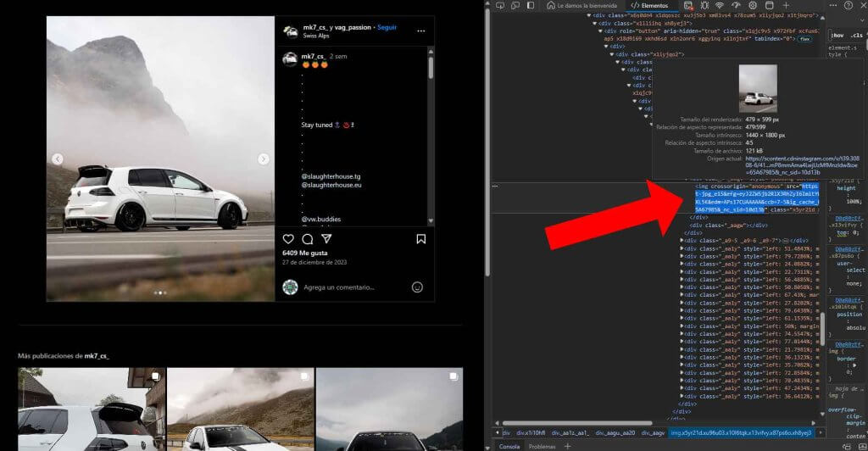This screenshot has width=868, height=451.
Task: Expand _aaly div with left: 74.5547%
Action: [x=682, y=334]
